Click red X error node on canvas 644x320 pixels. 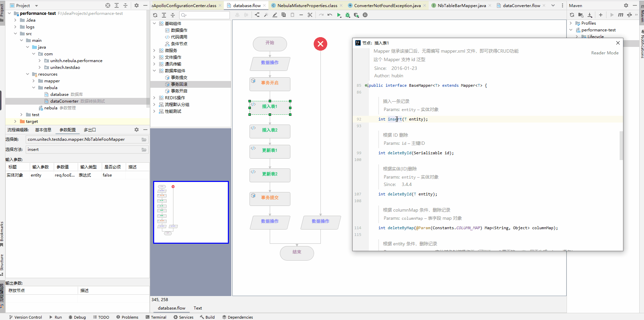320,44
